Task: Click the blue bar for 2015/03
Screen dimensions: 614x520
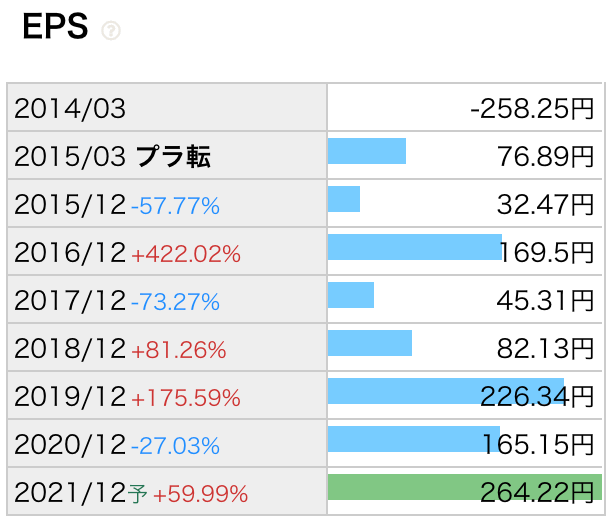Action: [366, 151]
